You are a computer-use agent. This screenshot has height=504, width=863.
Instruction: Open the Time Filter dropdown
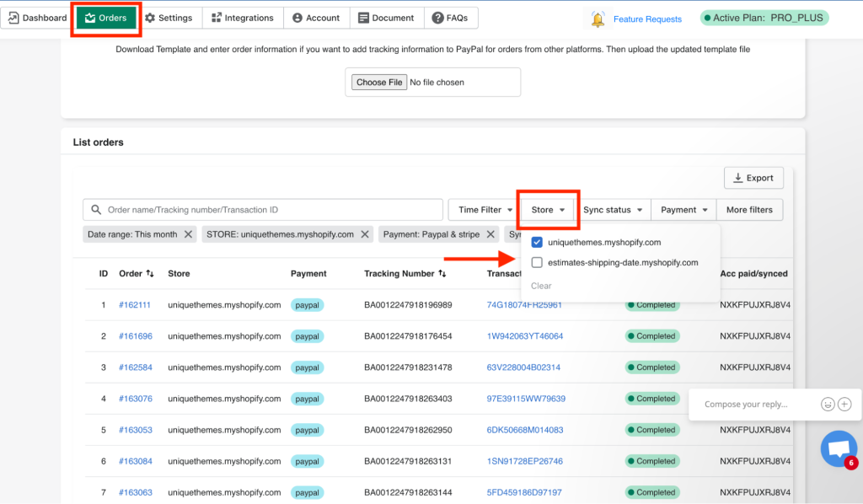(482, 209)
